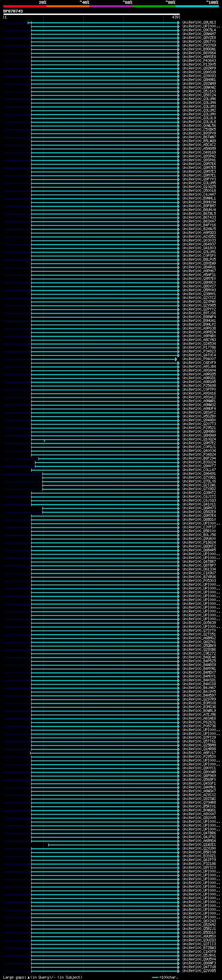The height and width of the screenshot is (980, 222).
Task: Select hit label UniRef100_P62631
Action: (199, 722)
